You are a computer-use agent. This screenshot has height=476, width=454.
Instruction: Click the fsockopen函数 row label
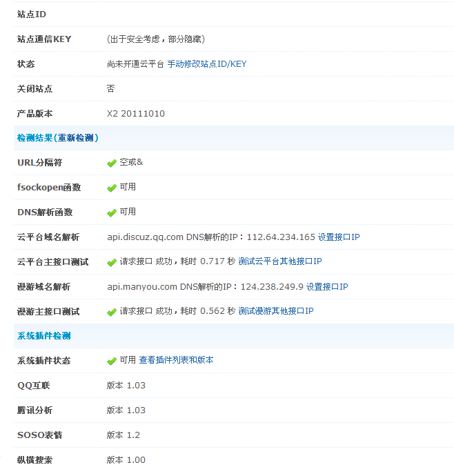pos(49,188)
